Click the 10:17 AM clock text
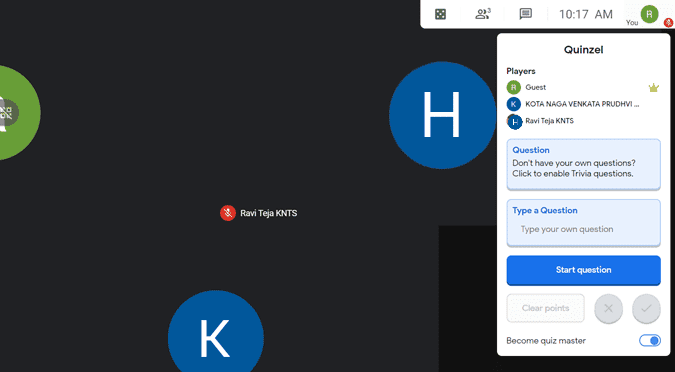Screen dimensions: 675x372 coord(585,14)
